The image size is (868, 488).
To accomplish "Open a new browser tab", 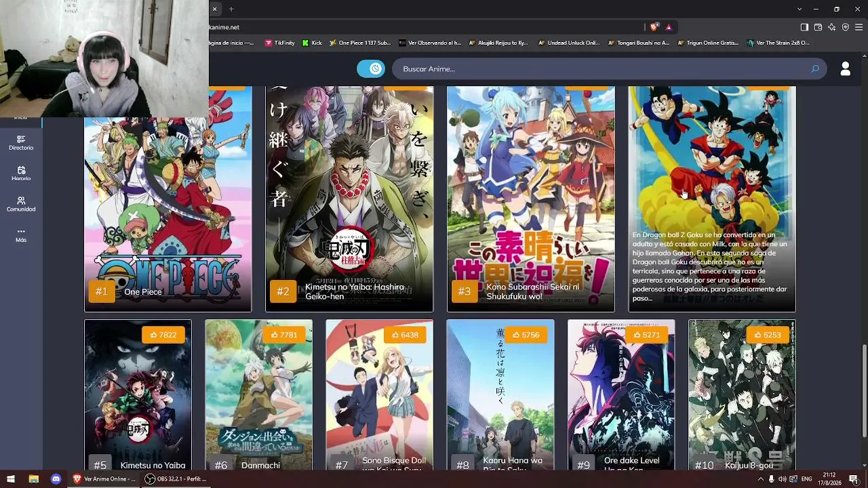I will (x=231, y=9).
